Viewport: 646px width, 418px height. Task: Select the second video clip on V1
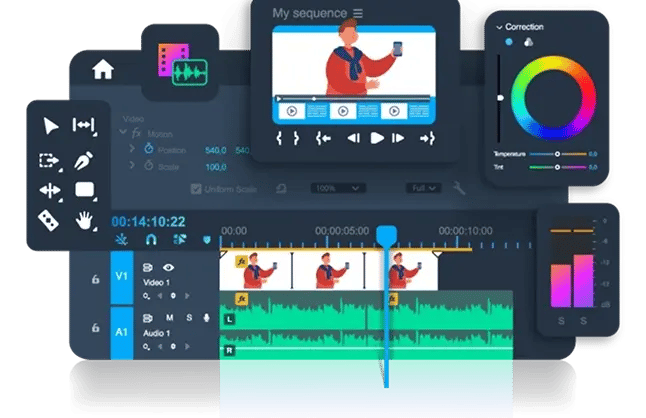click(x=328, y=271)
